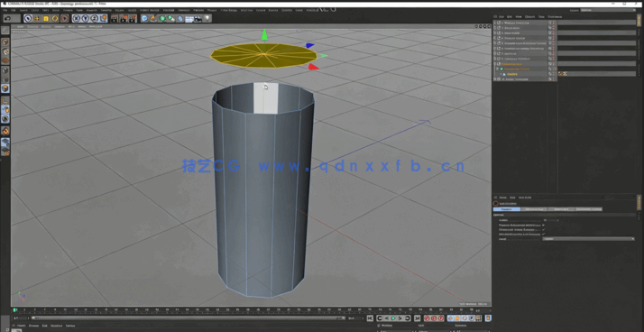Screen dimensions: 644x332
Task: Click the Spline Pen icon
Action: click(153, 18)
